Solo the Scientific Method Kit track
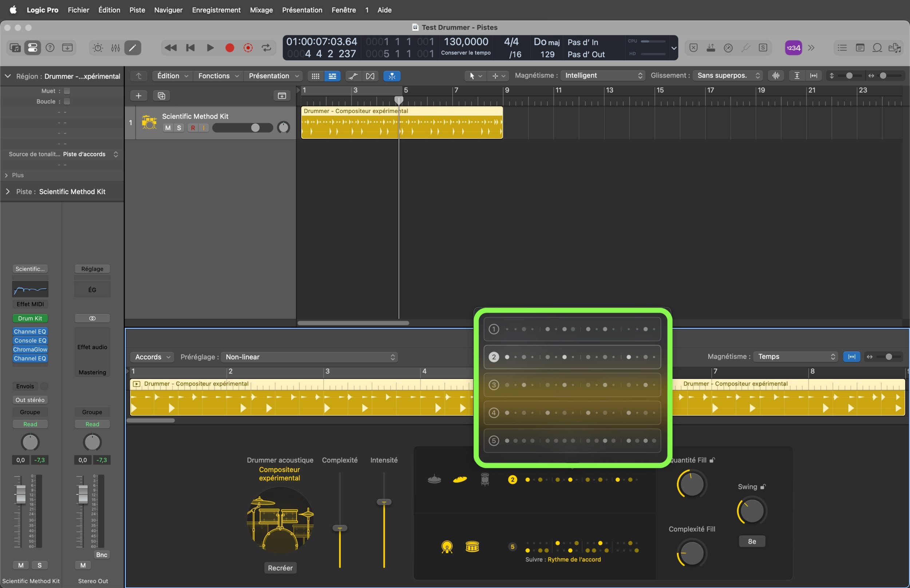This screenshot has width=910, height=588. tap(179, 128)
